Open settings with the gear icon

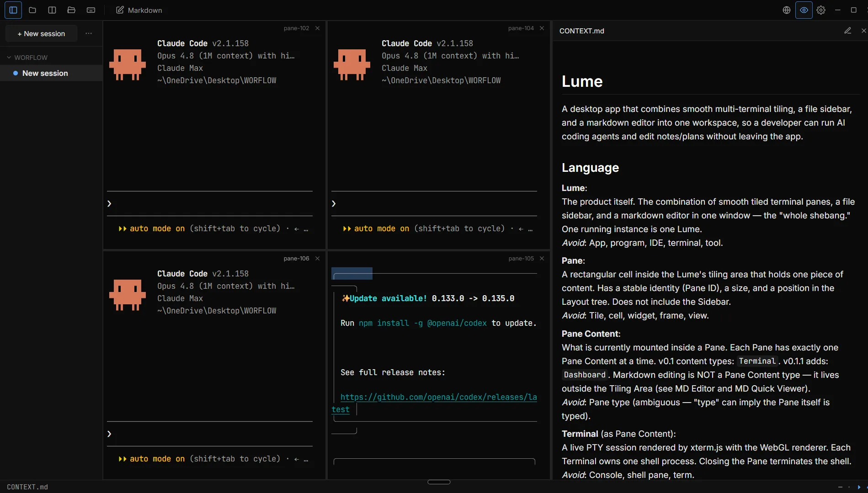click(821, 10)
